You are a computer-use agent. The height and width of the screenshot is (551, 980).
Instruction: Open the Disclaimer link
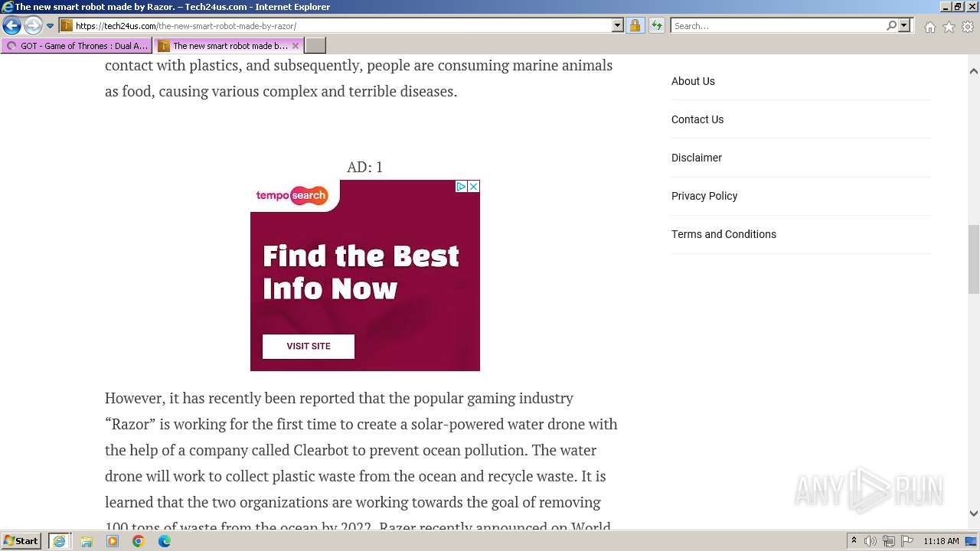pyautogui.click(x=697, y=158)
